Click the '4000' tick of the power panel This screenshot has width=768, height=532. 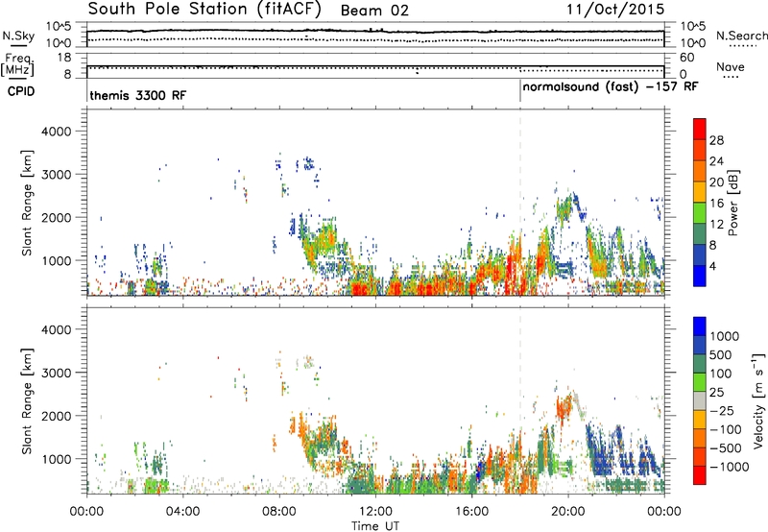click(56, 132)
